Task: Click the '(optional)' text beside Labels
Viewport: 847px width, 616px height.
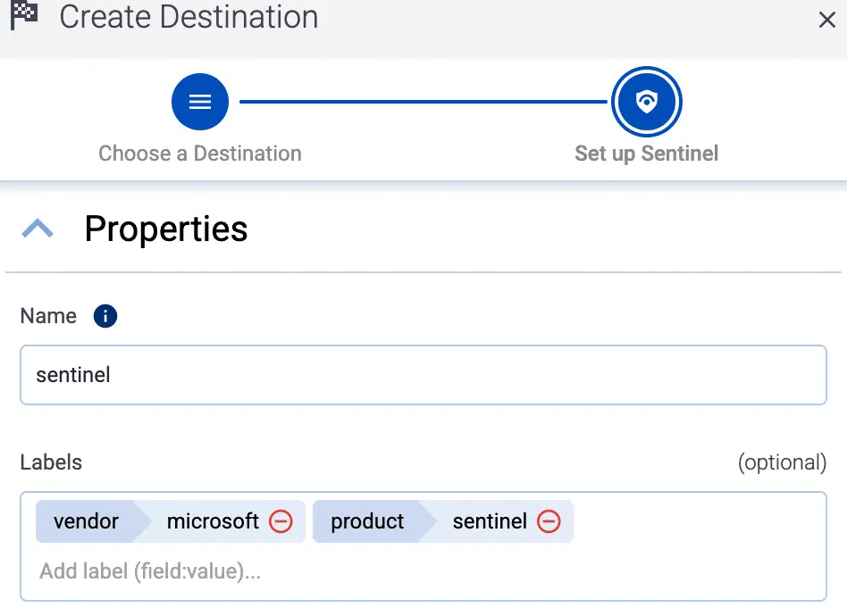Action: 782,462
